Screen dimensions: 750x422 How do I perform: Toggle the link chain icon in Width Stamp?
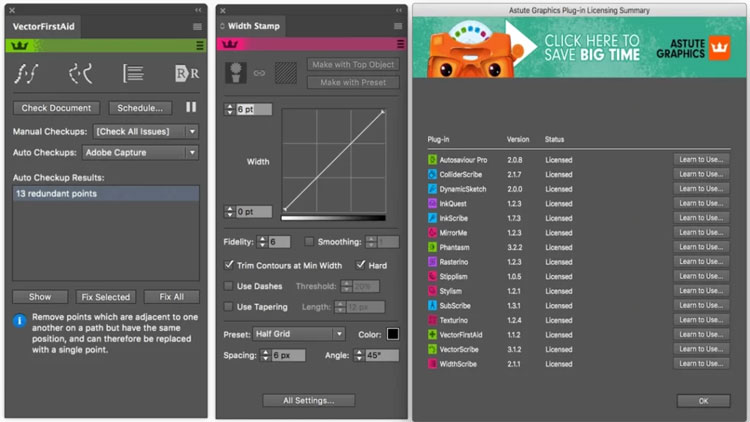coord(259,73)
